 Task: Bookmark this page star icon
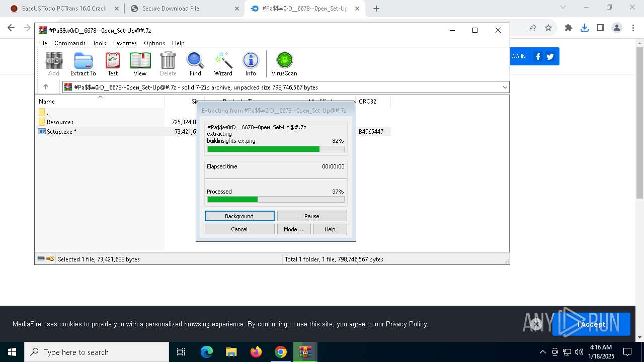(548, 28)
